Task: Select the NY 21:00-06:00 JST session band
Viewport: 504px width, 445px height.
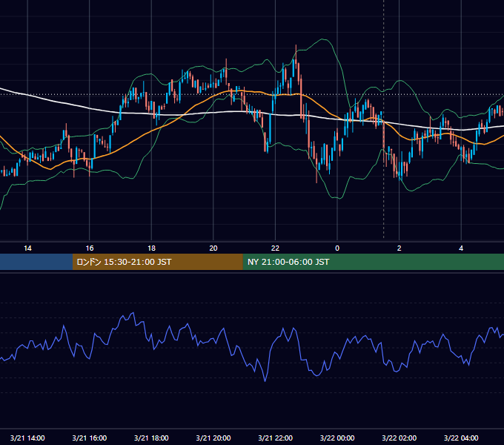Action: click(x=373, y=262)
